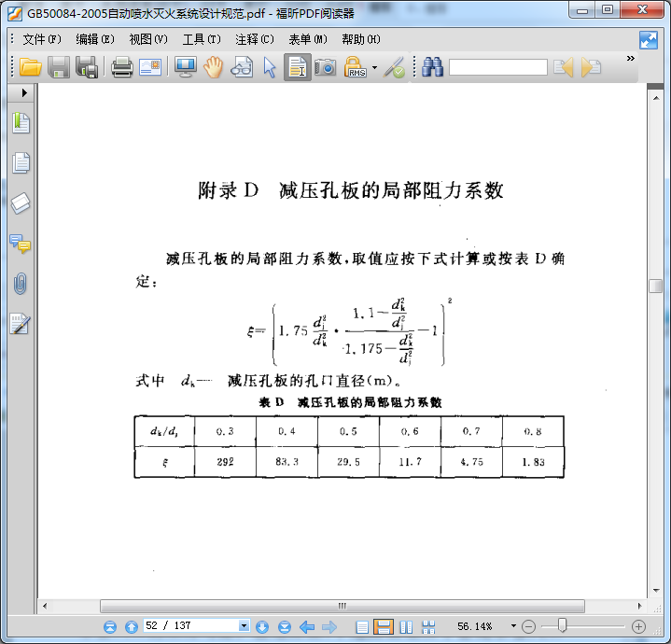The width and height of the screenshot is (671, 644).
Task: Click the horizontal scrollbar left arrow
Action: (45, 606)
